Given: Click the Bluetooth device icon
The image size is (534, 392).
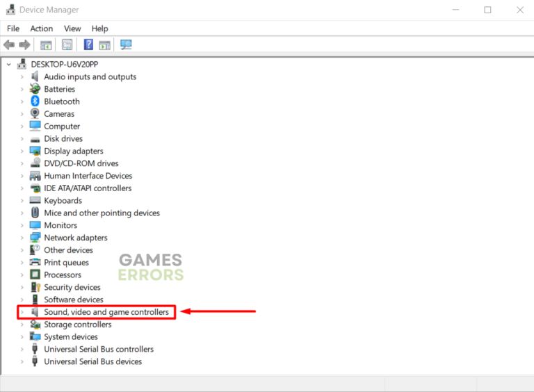Looking at the screenshot, I should (35, 101).
